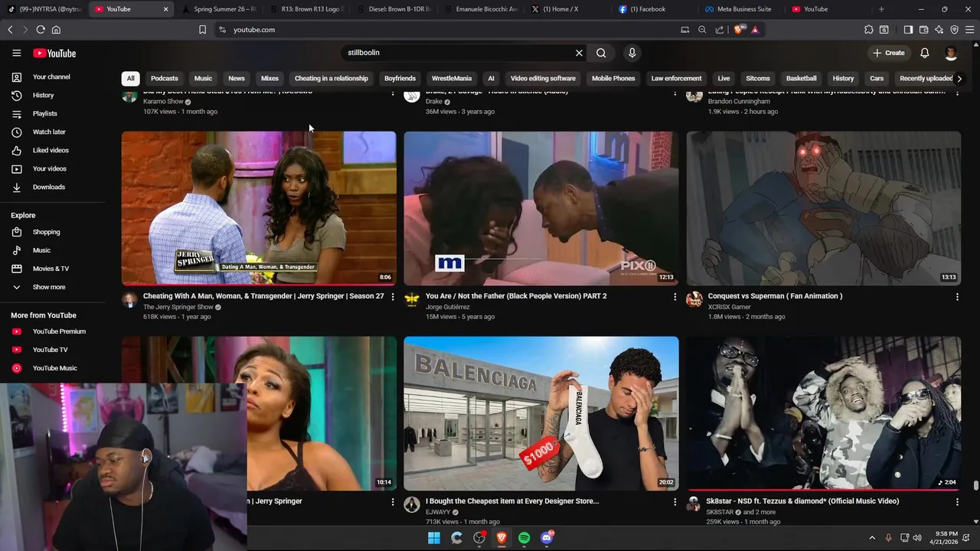Reload the page
The height and width of the screenshot is (551, 980).
click(41, 30)
